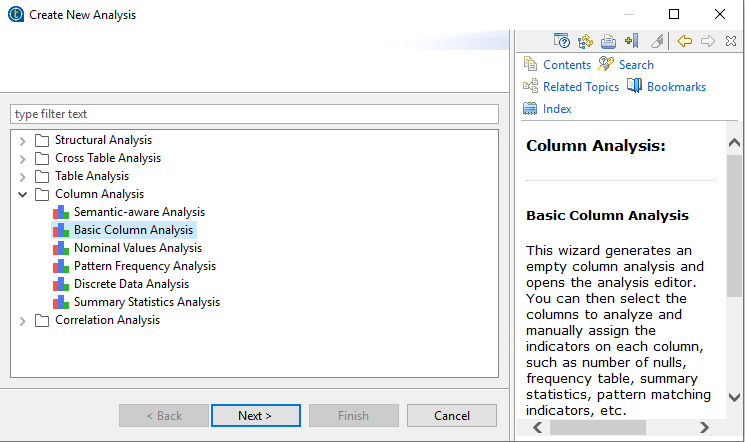Choose Summary Statistics Analysis entry
The width and height of the screenshot is (745, 442).
(x=146, y=302)
